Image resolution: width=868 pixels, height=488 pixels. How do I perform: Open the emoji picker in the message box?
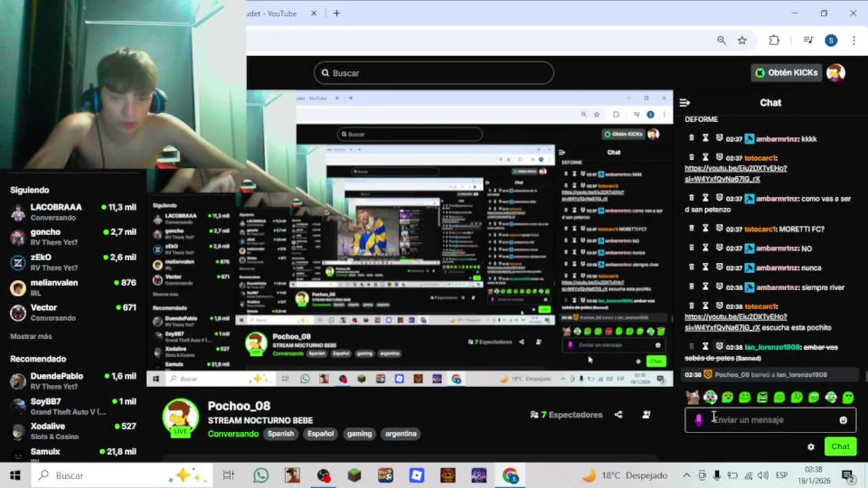(843, 420)
